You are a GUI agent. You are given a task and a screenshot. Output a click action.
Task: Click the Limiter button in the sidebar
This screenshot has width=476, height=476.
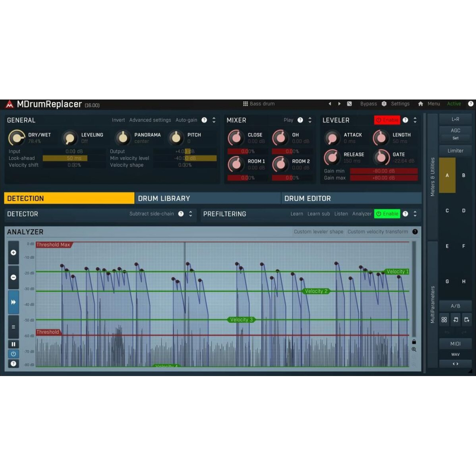click(x=456, y=150)
